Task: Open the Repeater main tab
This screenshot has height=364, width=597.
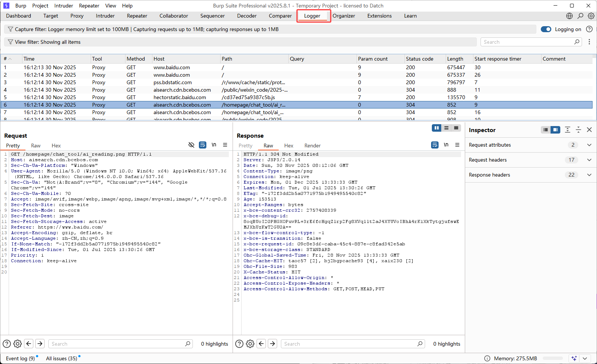Action: (137, 16)
